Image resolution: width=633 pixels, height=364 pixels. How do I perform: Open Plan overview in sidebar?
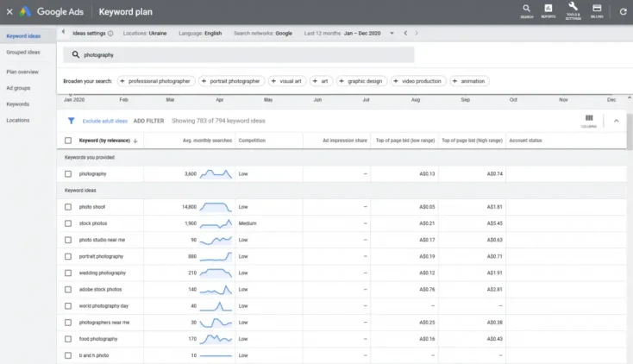[x=22, y=72]
